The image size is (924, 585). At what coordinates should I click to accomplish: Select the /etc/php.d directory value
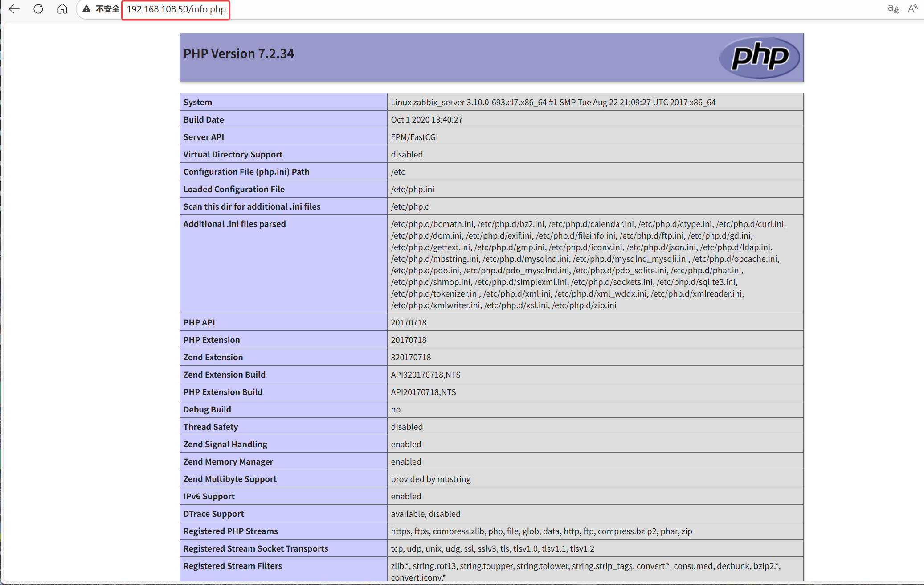click(x=410, y=206)
